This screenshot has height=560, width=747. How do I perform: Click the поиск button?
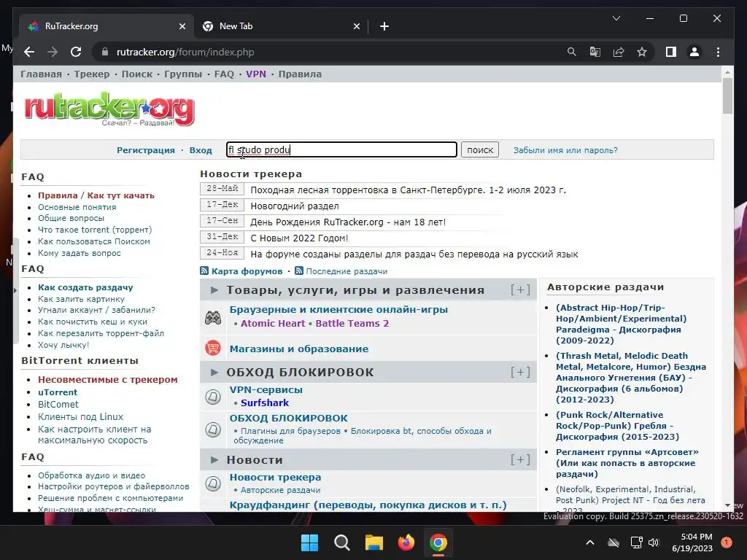pos(480,149)
